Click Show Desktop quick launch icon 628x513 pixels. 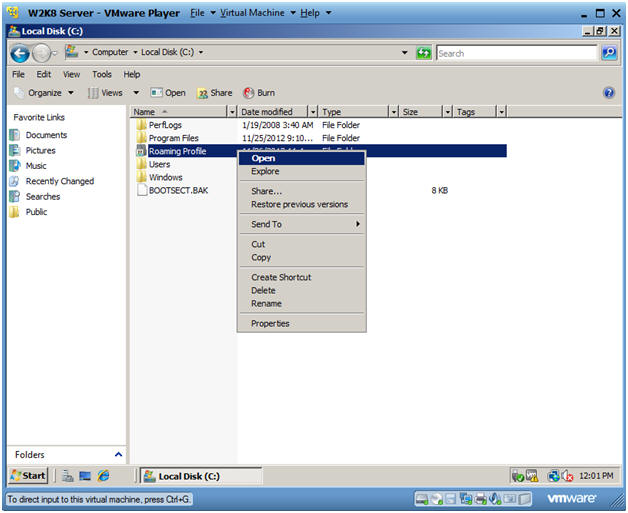[x=85, y=476]
